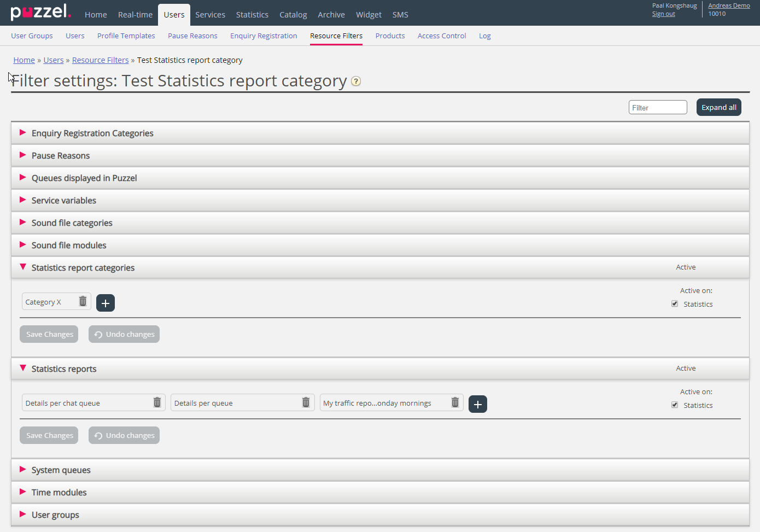The image size is (760, 532).
Task: Click the plus icon beside Category X
Action: pyautogui.click(x=106, y=303)
